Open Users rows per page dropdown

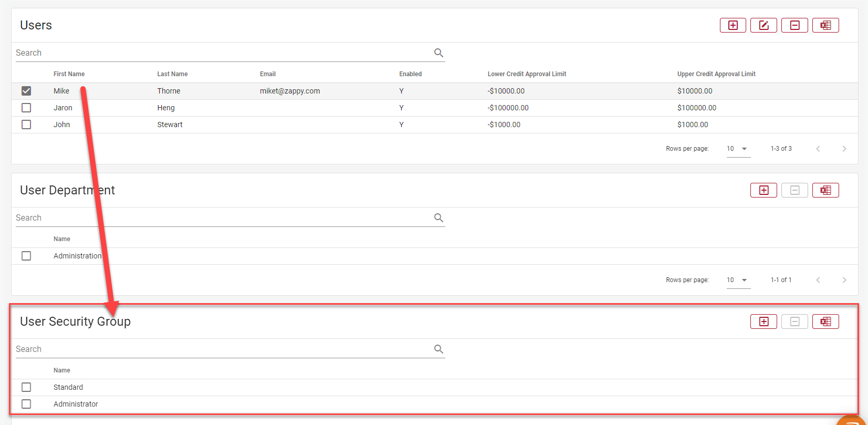click(738, 149)
